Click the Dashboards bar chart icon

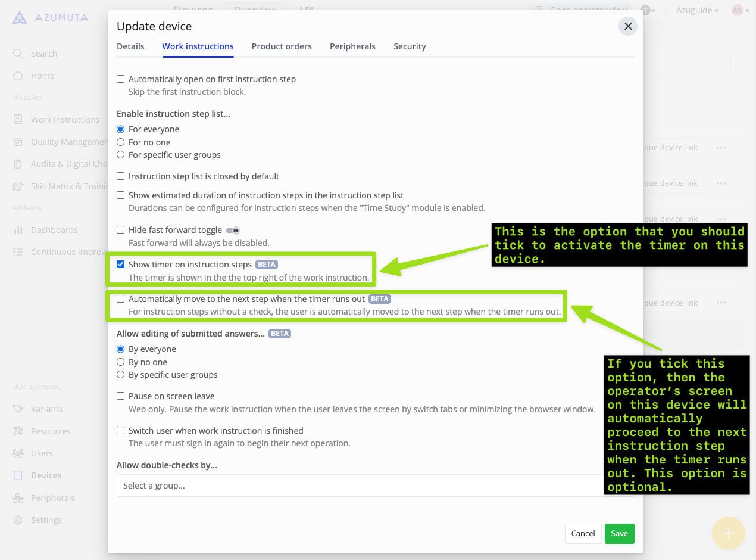point(18,230)
